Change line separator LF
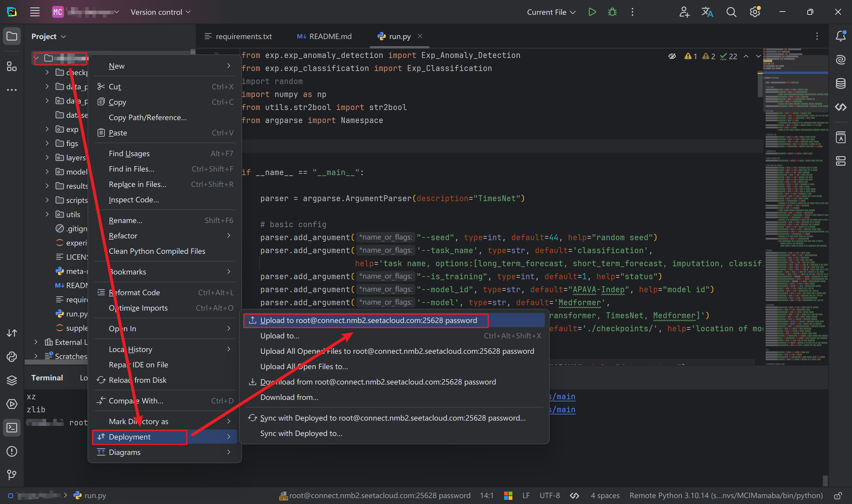 (526, 495)
